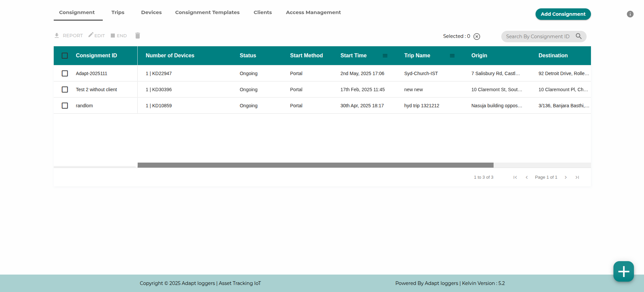Open the Access Management tab

(x=313, y=12)
